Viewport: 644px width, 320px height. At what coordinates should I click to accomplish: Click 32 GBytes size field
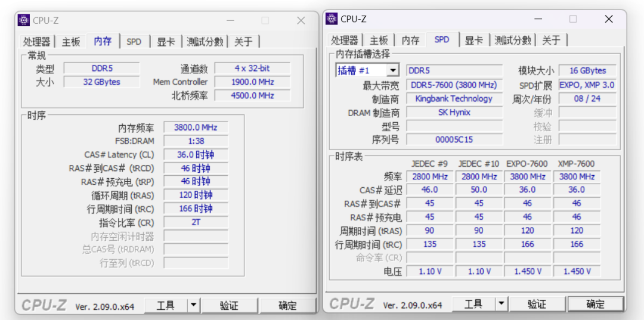(102, 82)
